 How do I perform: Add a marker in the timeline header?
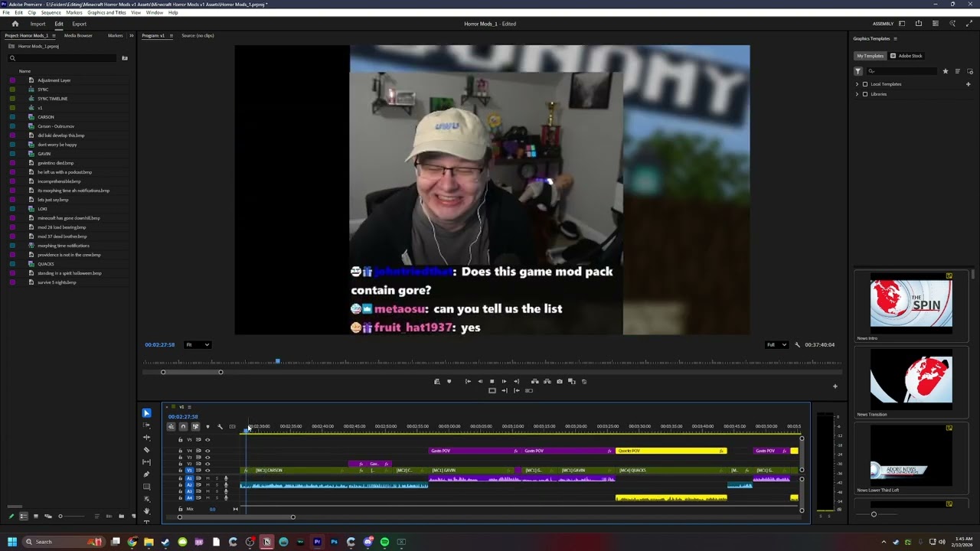(207, 427)
